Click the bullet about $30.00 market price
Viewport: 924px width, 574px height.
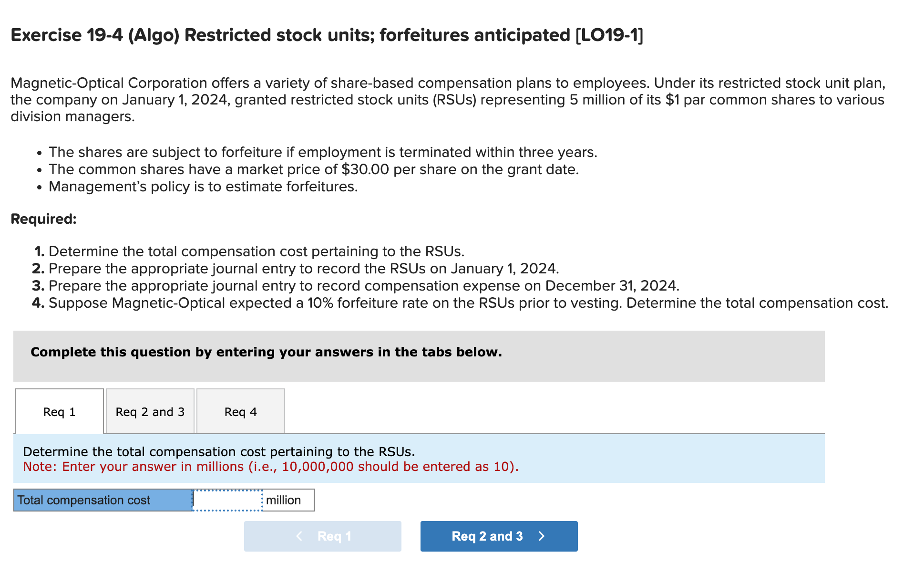coord(314,169)
